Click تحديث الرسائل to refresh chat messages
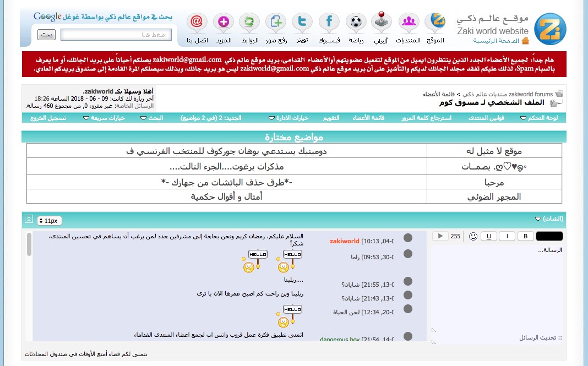This screenshot has height=366, width=588. pos(540,338)
